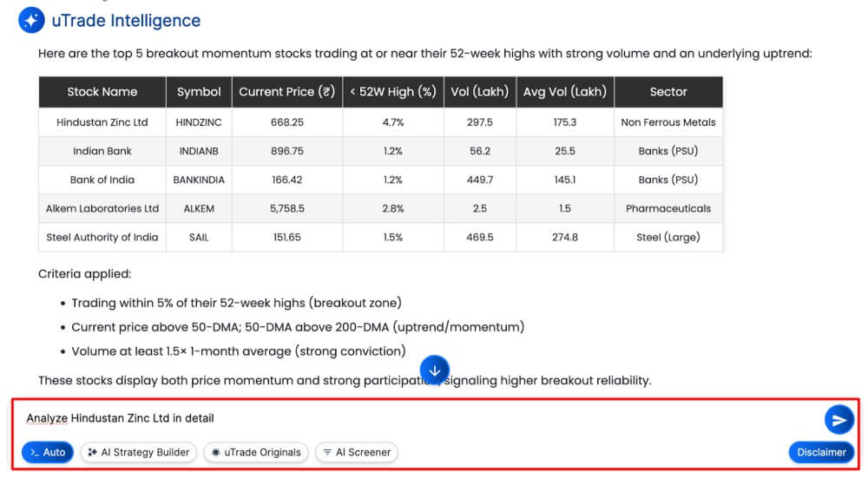Click the closing breakout reliability sentence
Image resolution: width=868 pixels, height=485 pixels.
pyautogui.click(x=345, y=381)
